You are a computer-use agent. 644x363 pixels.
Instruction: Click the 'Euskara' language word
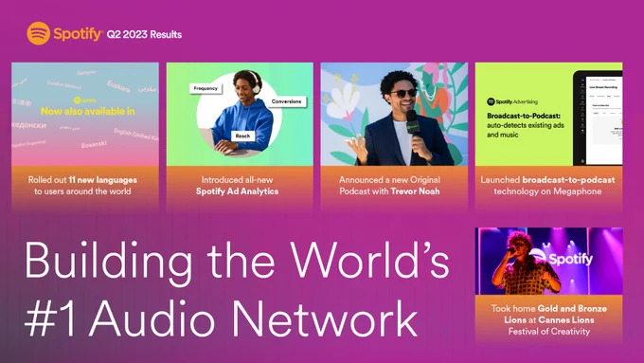118,86
